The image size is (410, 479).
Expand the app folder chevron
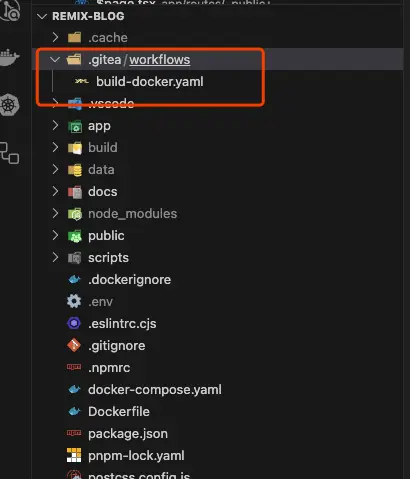(55, 125)
